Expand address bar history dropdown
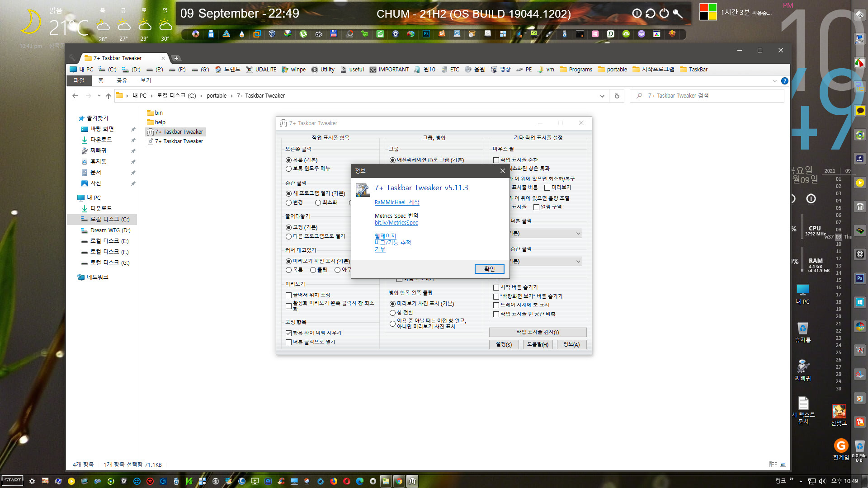Screen dimensions: 868x488 (602, 96)
